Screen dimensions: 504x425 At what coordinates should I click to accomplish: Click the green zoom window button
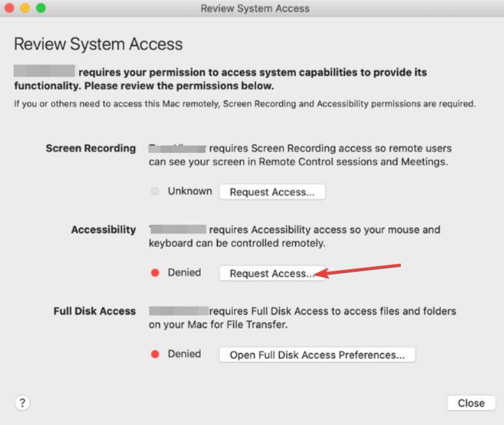41,8
